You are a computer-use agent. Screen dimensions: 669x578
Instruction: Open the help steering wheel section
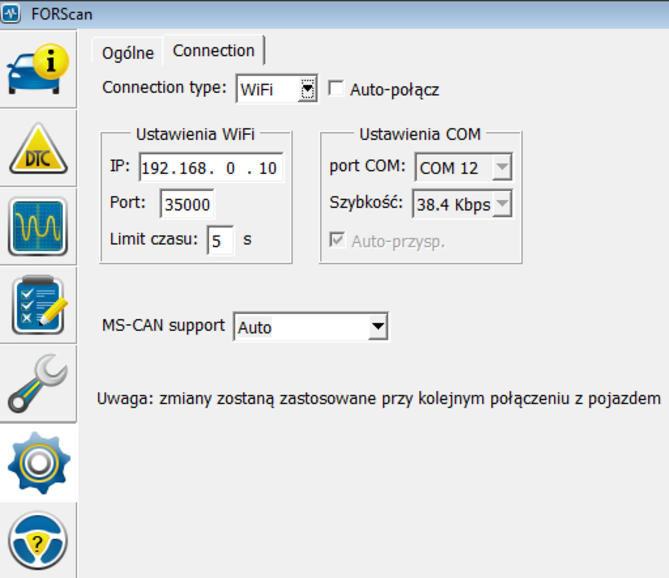pos(38,540)
